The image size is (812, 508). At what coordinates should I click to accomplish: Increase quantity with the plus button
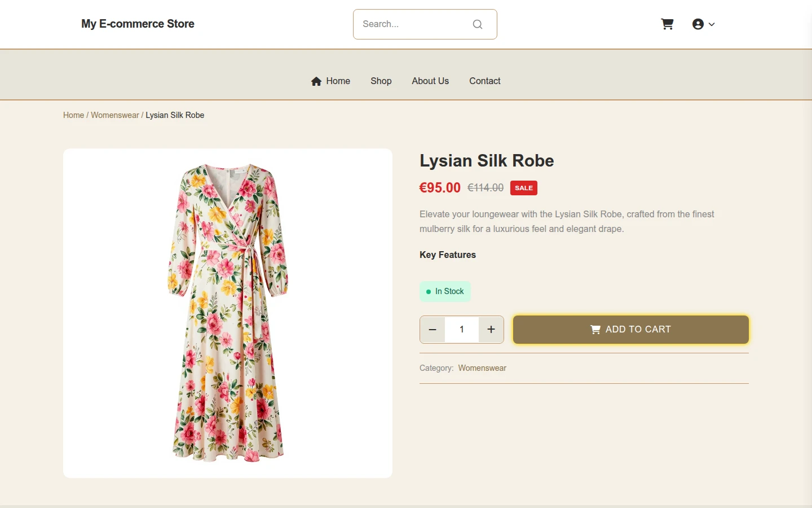click(491, 330)
